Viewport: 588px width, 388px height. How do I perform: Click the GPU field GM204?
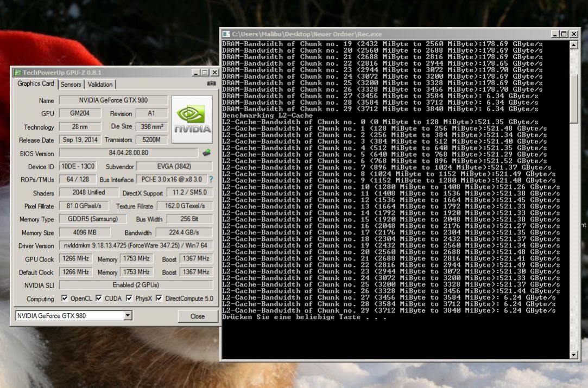tap(80, 113)
